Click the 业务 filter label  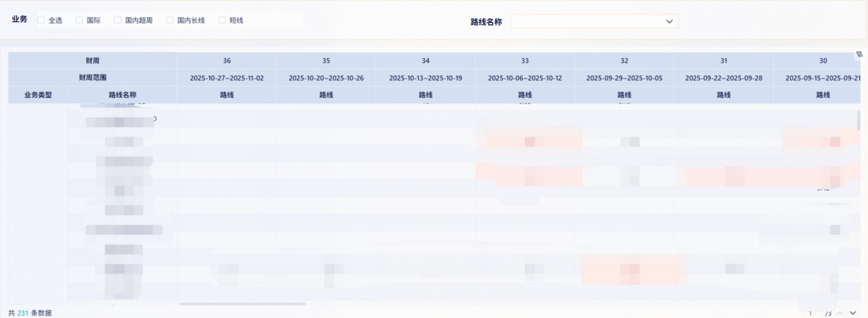click(20, 20)
